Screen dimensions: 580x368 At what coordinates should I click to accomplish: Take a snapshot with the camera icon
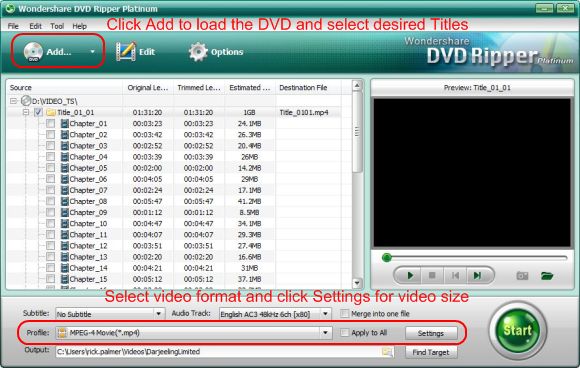click(x=522, y=276)
